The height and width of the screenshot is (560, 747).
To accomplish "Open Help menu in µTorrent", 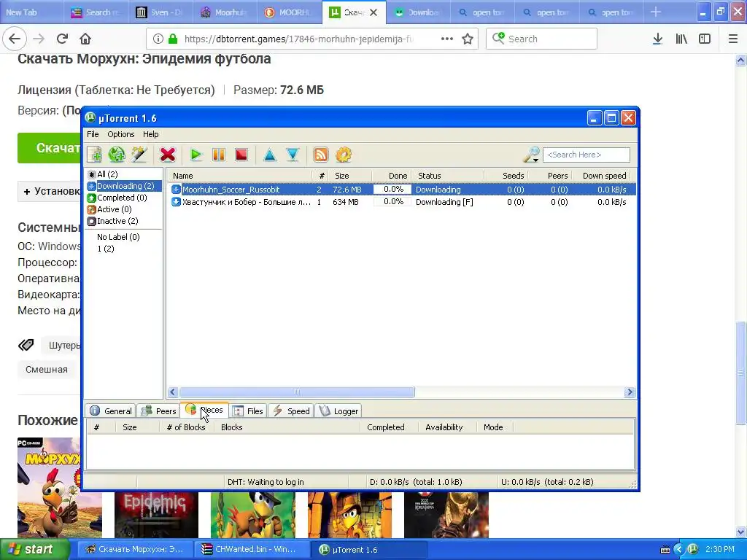I will point(150,134).
